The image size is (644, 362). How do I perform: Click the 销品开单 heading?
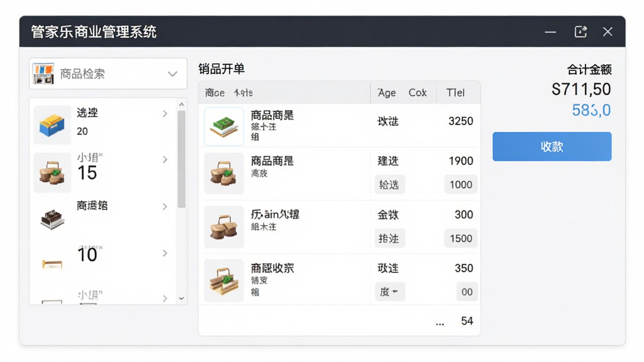point(221,69)
